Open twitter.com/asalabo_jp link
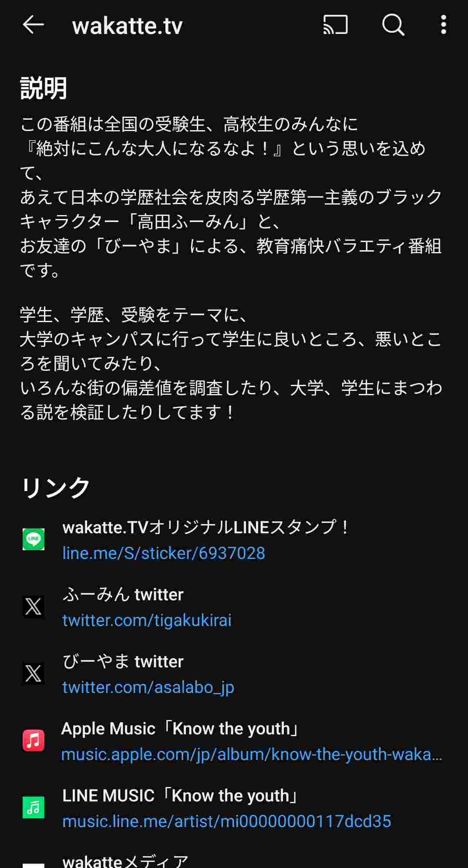 [148, 687]
